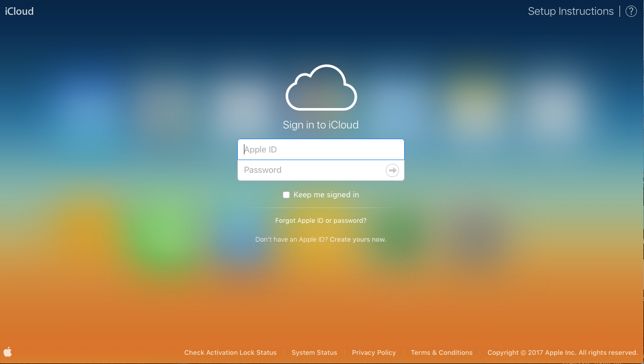Click the Copyright 2017 Apple Inc. text
This screenshot has height=364, width=644.
point(562,352)
